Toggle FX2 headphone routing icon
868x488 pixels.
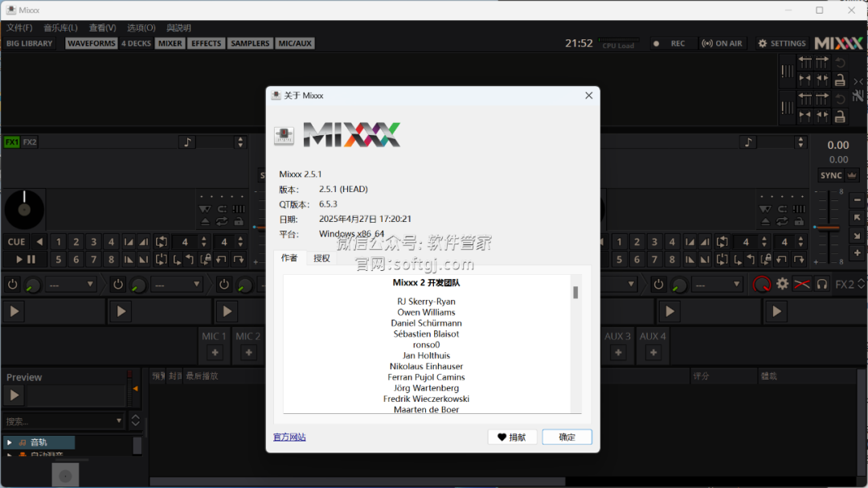[822, 285]
